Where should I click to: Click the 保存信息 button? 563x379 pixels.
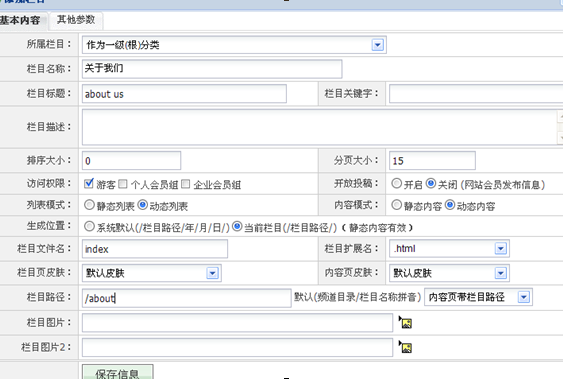click(x=117, y=373)
